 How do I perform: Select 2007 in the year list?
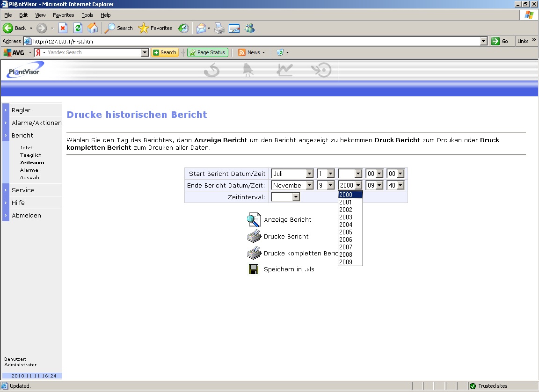tap(350, 247)
